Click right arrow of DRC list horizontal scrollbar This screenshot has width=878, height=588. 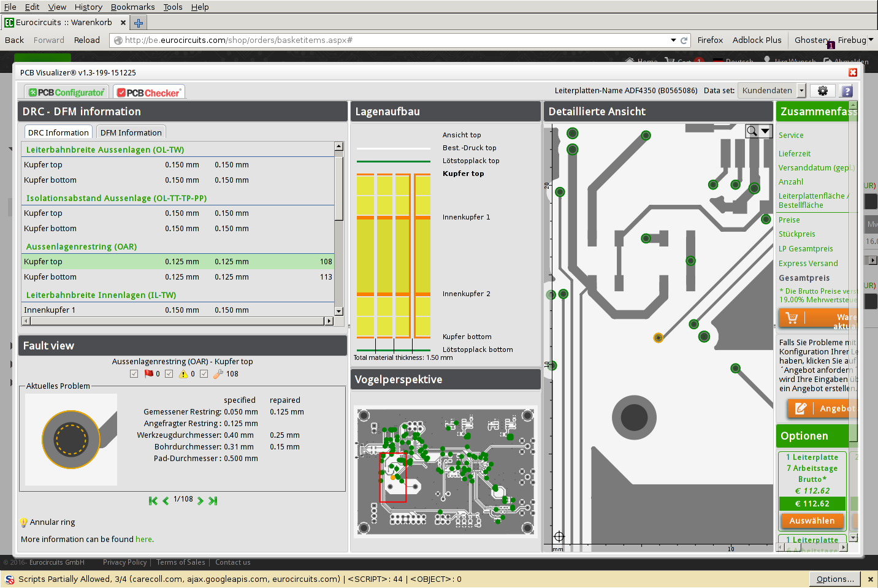(329, 321)
